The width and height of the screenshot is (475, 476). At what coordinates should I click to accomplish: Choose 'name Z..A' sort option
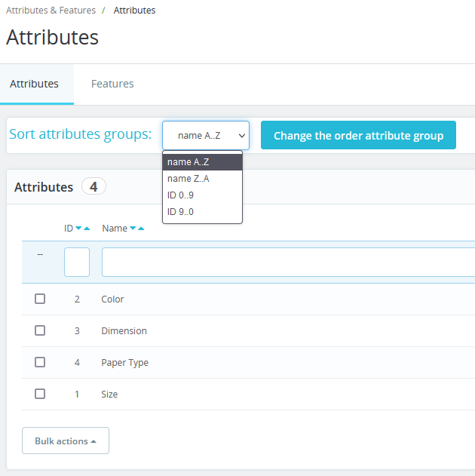coord(188,179)
